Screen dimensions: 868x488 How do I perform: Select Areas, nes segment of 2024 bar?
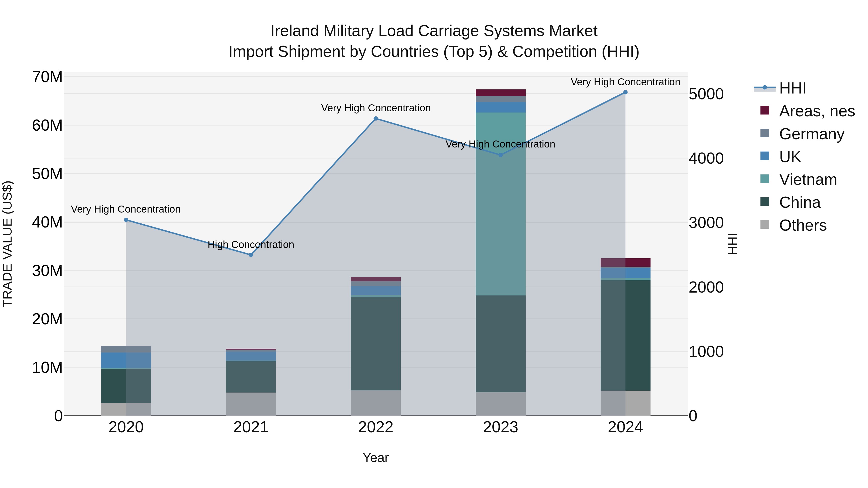(625, 263)
